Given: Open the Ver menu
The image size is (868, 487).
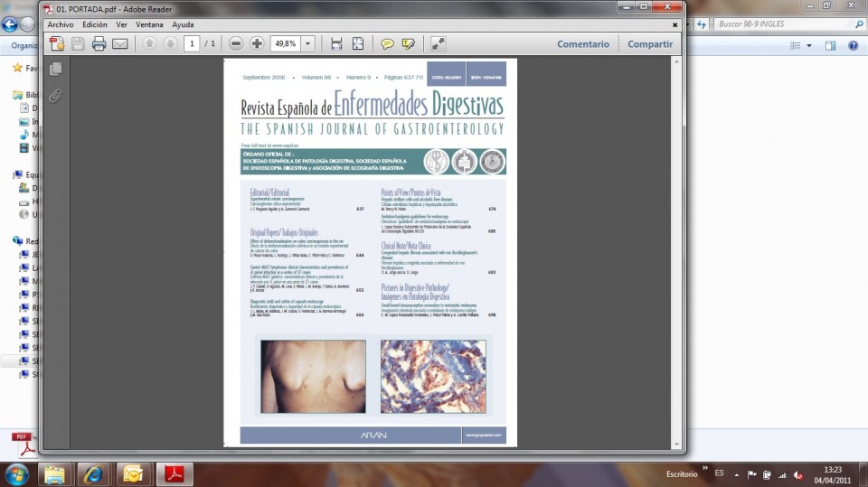Looking at the screenshot, I should pyautogui.click(x=121, y=24).
